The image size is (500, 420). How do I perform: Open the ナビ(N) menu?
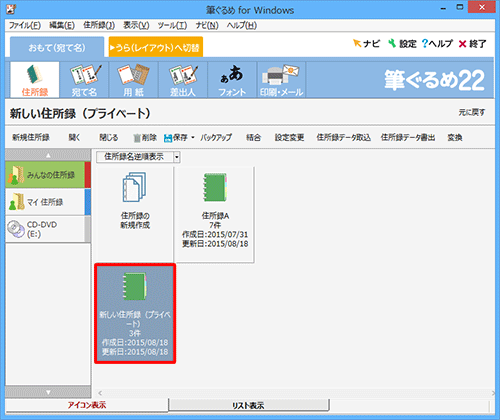(207, 25)
